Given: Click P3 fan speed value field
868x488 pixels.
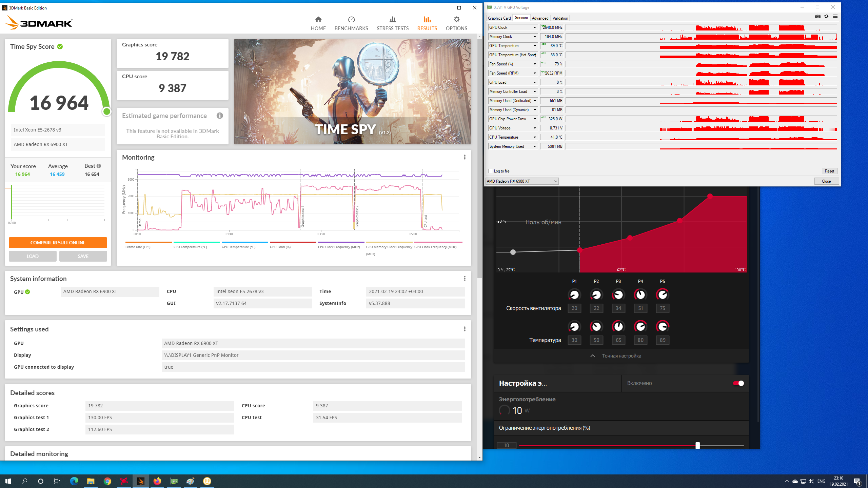Looking at the screenshot, I should [618, 308].
